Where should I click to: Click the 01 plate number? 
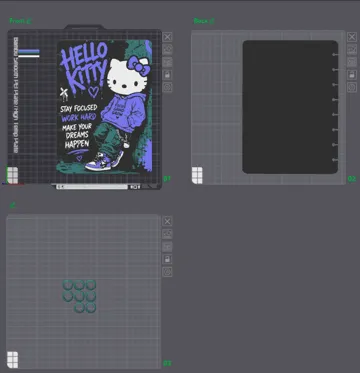(x=167, y=179)
